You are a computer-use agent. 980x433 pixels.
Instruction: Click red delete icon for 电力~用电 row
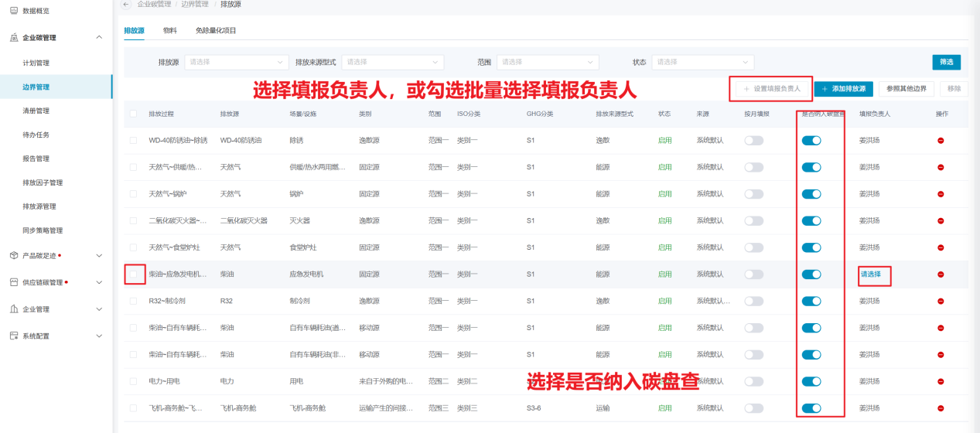941,381
